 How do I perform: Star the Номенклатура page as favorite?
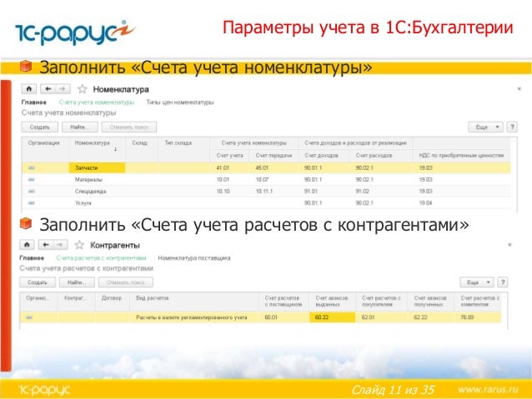(82, 89)
